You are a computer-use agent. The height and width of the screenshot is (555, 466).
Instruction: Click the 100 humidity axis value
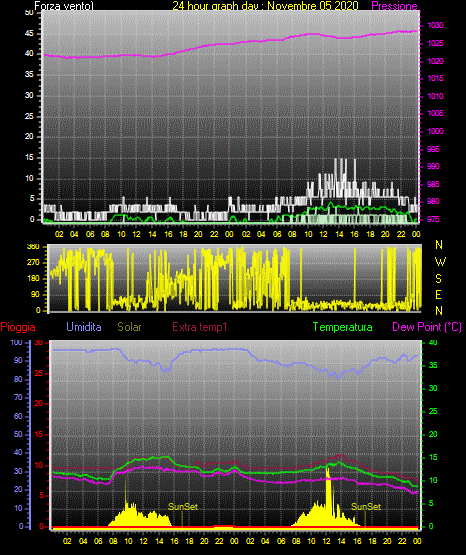17,343
